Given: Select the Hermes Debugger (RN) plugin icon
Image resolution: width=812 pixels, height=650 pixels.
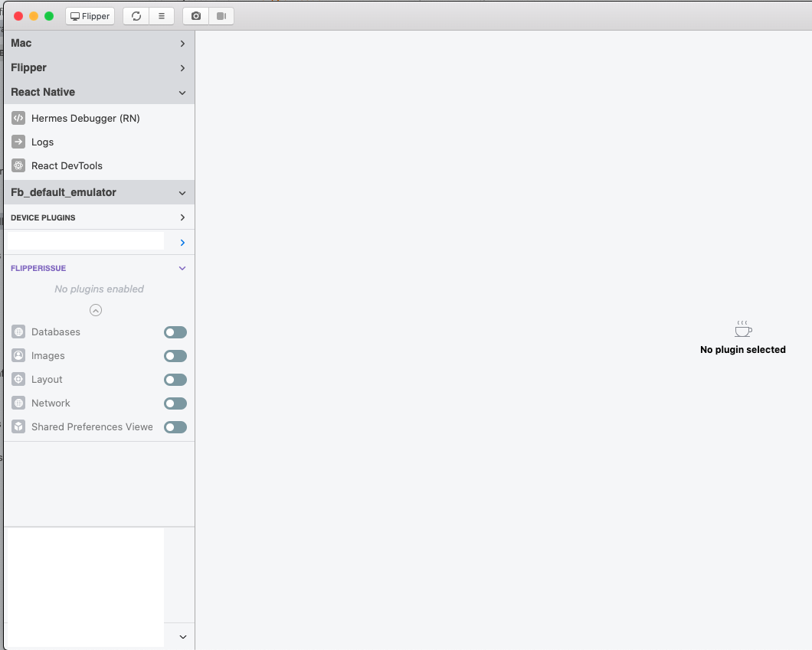Looking at the screenshot, I should [18, 118].
